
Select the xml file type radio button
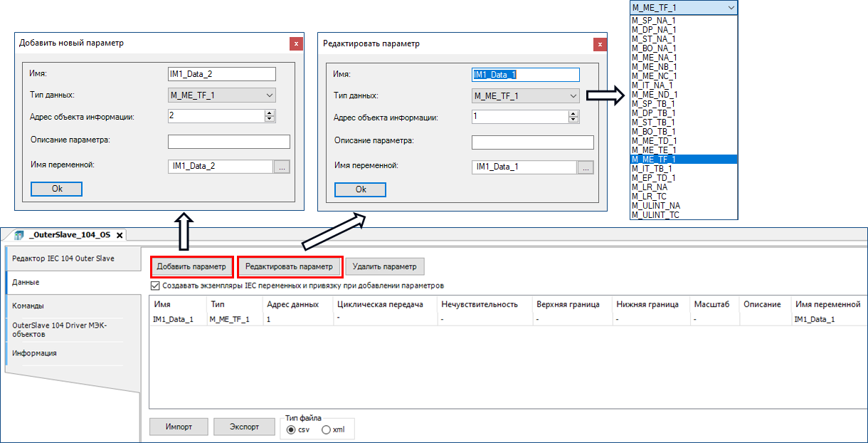coord(327,429)
